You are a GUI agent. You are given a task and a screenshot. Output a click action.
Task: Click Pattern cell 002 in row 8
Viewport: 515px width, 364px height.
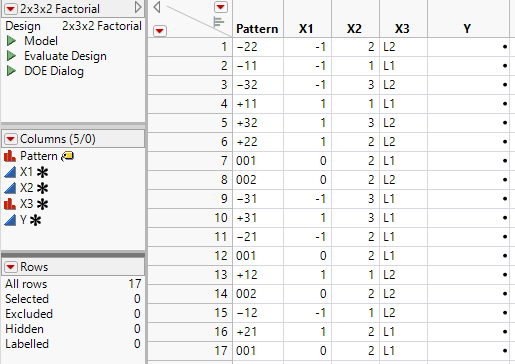click(x=258, y=180)
